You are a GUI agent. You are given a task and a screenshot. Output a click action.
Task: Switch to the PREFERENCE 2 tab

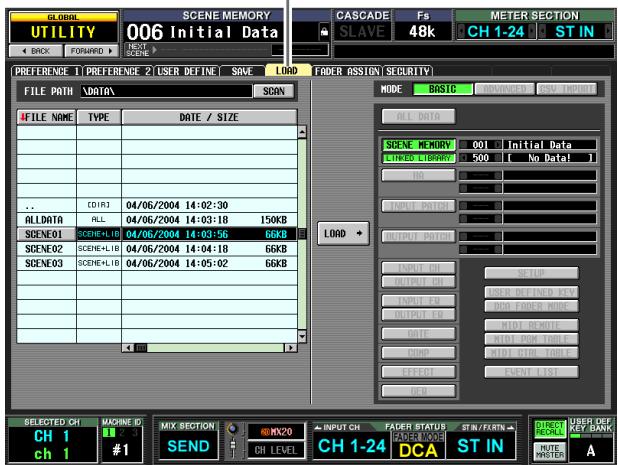[118, 71]
